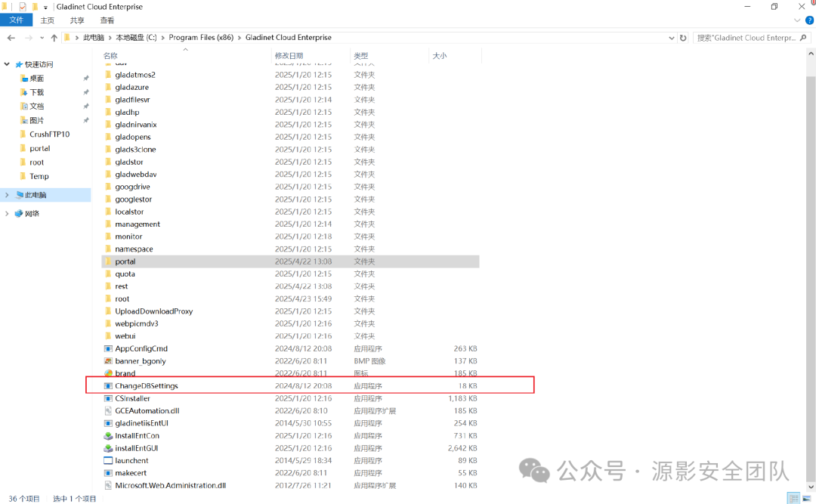Screen dimensions: 816x504
Task: Select 下载 in quick access
Action: 36,92
